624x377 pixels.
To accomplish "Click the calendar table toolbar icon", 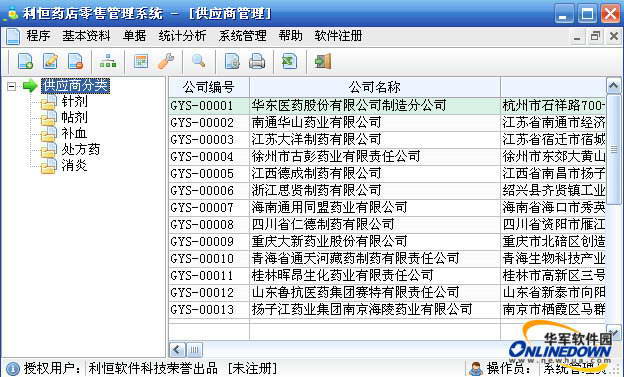I will pyautogui.click(x=141, y=62).
